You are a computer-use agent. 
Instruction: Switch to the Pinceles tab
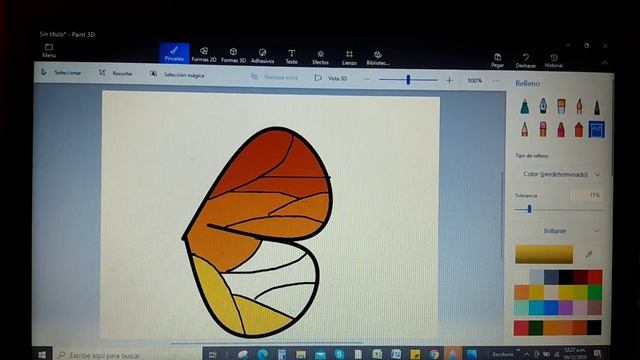pyautogui.click(x=174, y=53)
